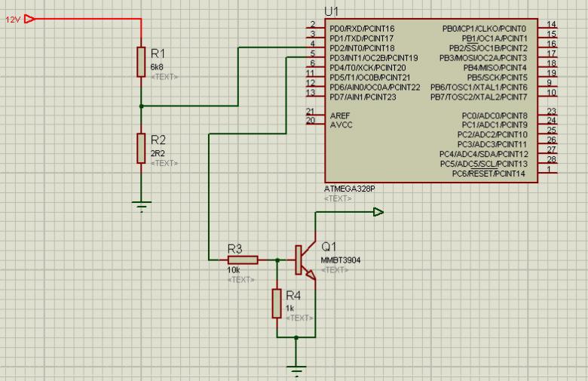The image size is (588, 381).
Task: Click the wire junction between R1 and R2
Action: coord(142,106)
